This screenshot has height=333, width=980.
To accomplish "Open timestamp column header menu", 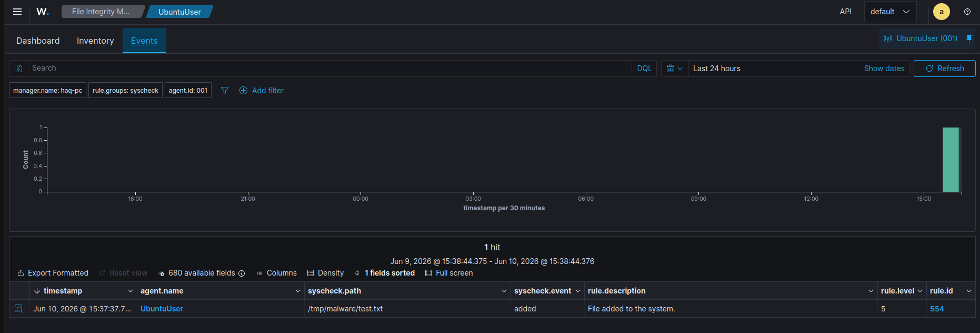I will tap(130, 291).
